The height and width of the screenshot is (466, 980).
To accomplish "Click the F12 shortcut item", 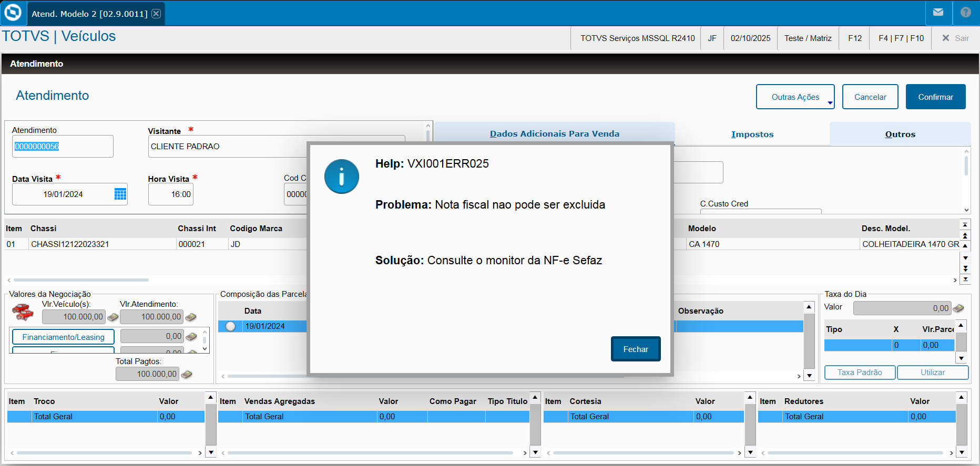I will 855,38.
